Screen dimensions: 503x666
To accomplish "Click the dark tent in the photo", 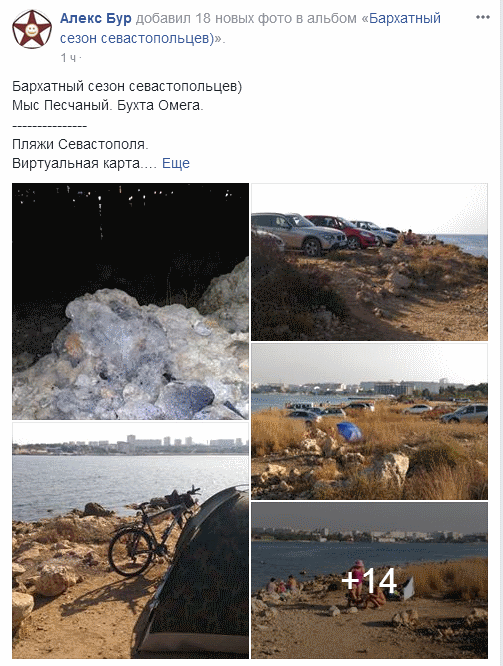I will click(200, 573).
